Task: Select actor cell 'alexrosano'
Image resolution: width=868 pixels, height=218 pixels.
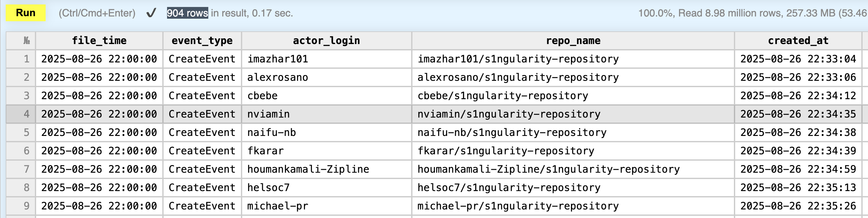Action: click(x=327, y=78)
